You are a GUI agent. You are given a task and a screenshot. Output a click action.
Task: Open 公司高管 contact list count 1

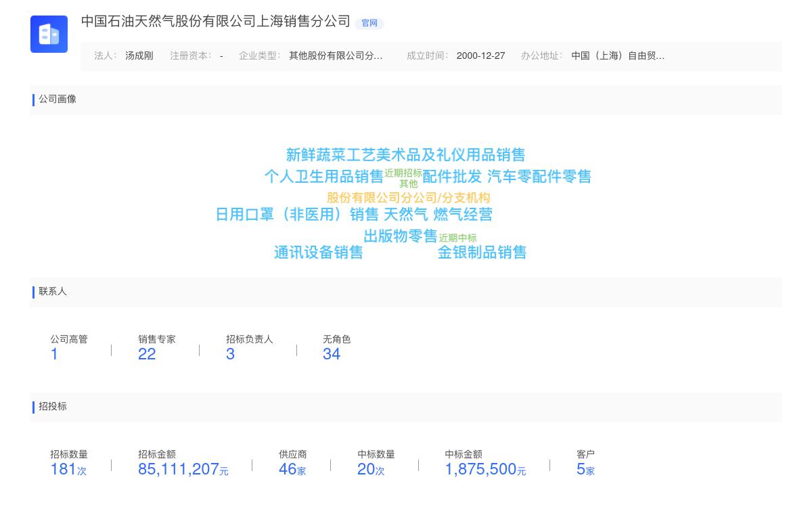(54, 353)
